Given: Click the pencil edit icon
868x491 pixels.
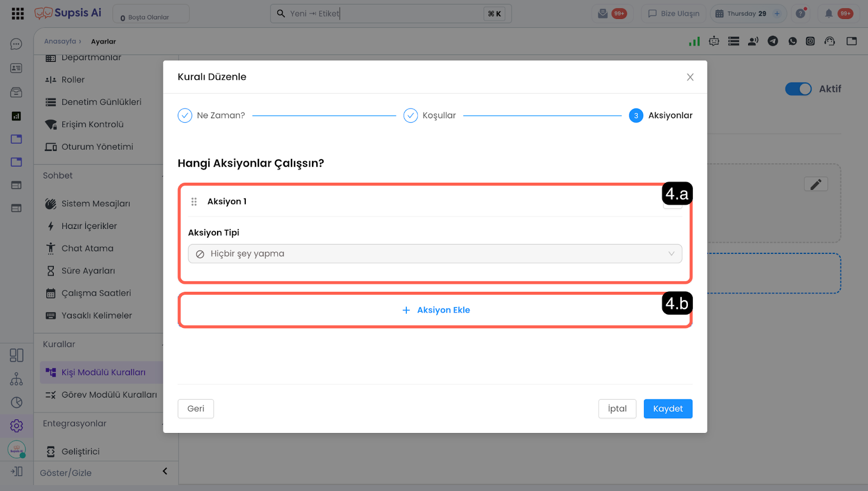Looking at the screenshot, I should [815, 184].
